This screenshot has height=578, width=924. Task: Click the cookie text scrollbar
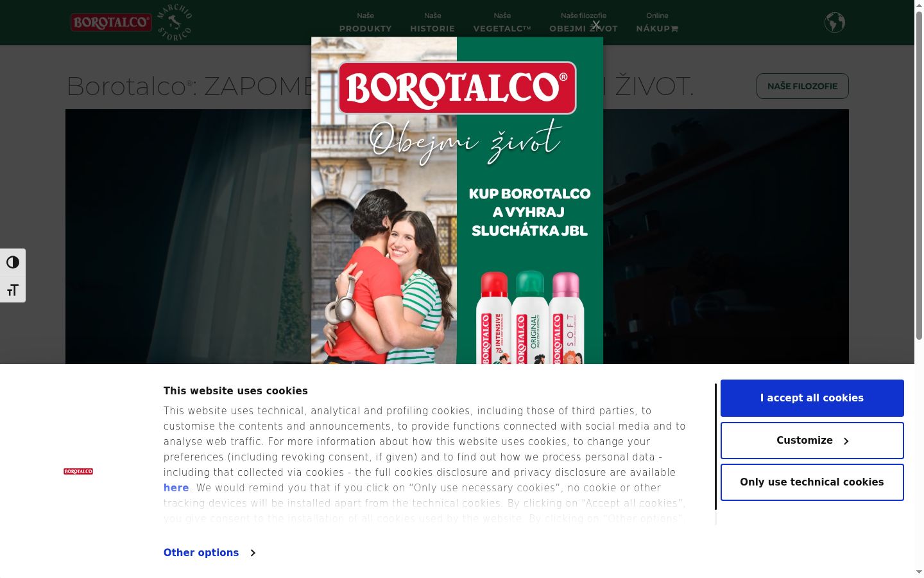(715, 446)
